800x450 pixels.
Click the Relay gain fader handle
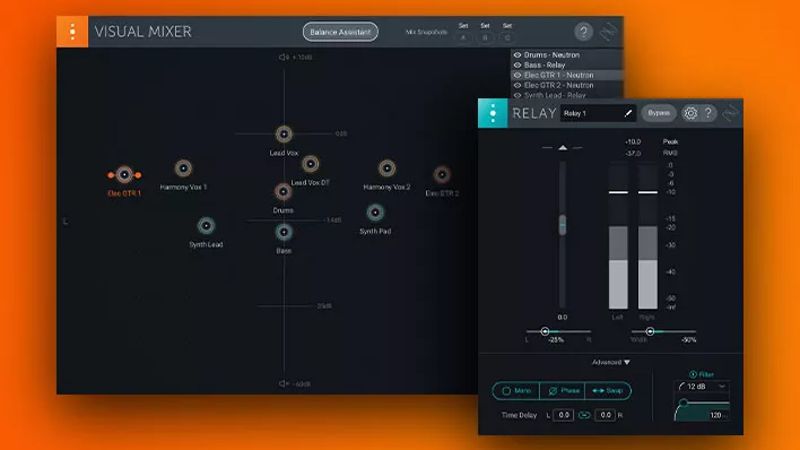pos(562,224)
